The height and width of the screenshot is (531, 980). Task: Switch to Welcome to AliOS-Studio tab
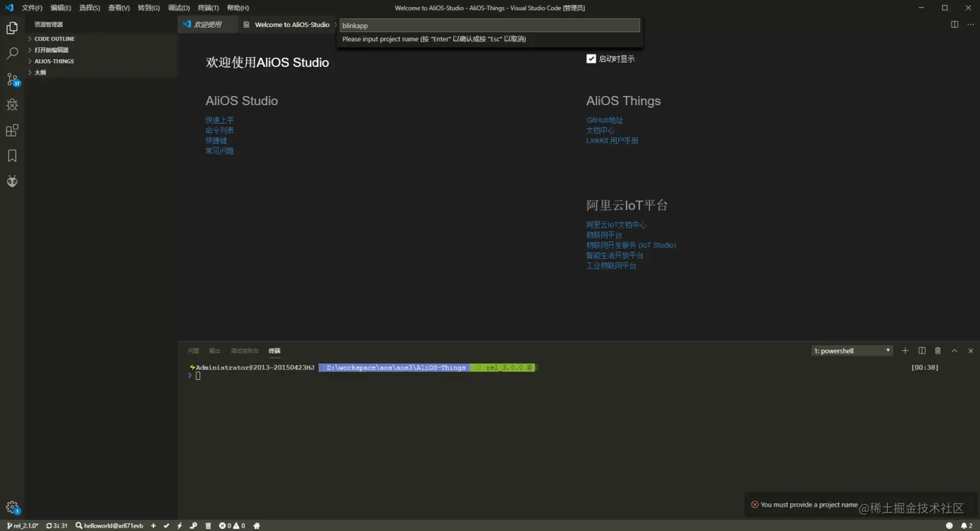click(292, 24)
